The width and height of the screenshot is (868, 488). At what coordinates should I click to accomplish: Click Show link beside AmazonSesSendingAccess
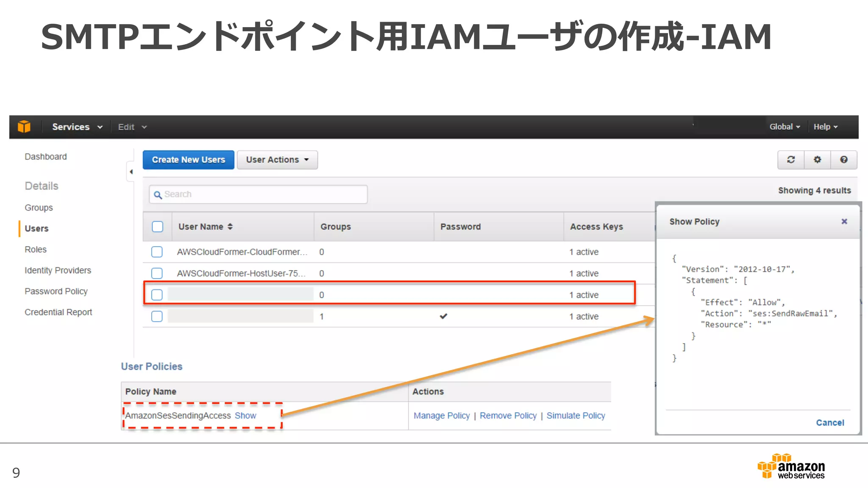245,416
